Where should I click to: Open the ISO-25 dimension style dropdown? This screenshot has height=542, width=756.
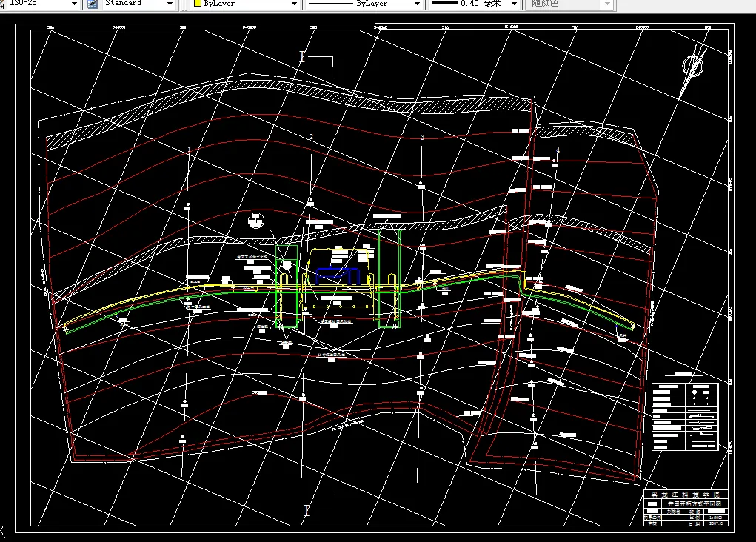[74, 4]
